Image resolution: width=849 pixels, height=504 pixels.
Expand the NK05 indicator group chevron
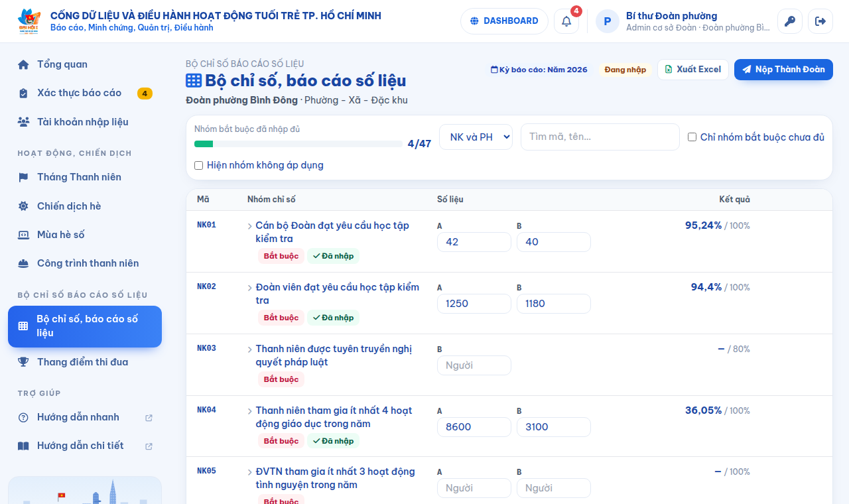250,472
